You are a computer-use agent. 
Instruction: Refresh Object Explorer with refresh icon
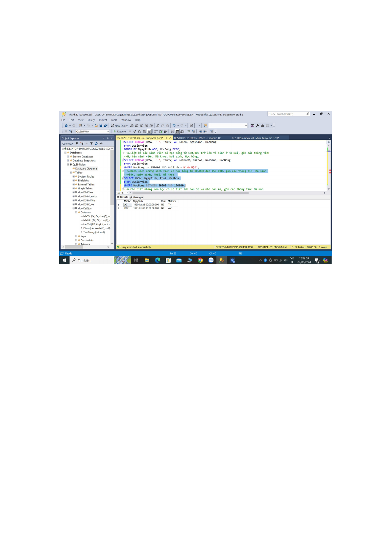96,144
